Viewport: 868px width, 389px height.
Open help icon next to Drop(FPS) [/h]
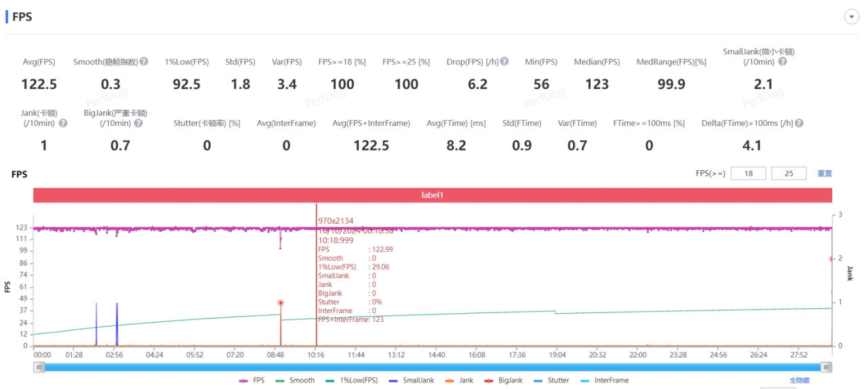[505, 62]
